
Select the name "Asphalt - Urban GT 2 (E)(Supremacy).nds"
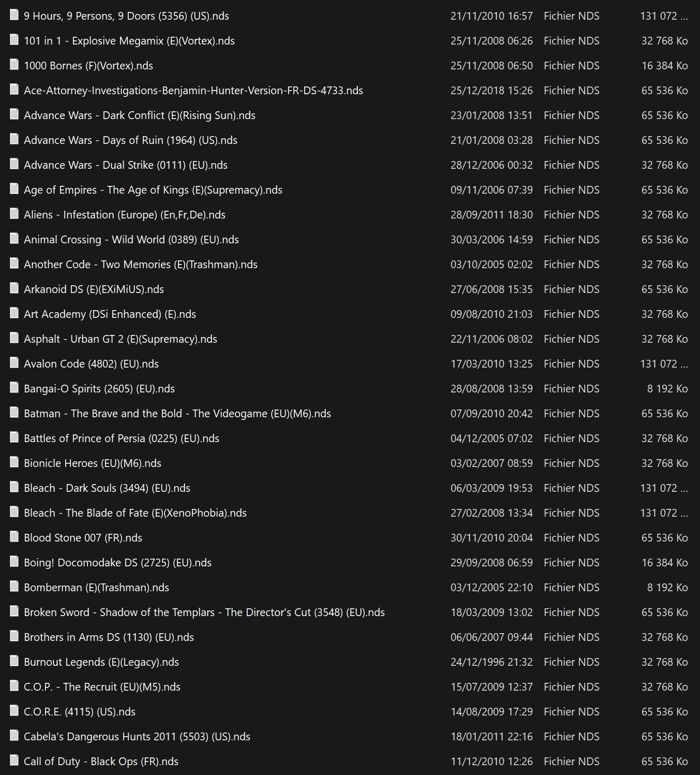pyautogui.click(x=121, y=339)
